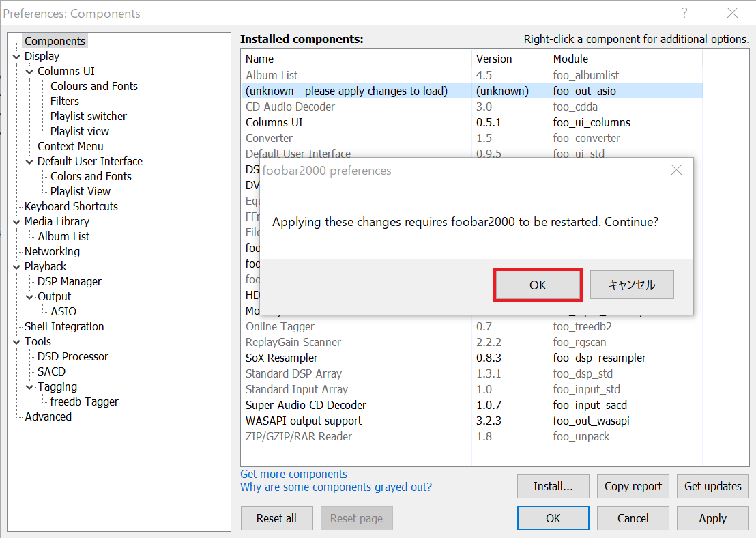Close the foobar2000 preferences dialog

pos(676,170)
